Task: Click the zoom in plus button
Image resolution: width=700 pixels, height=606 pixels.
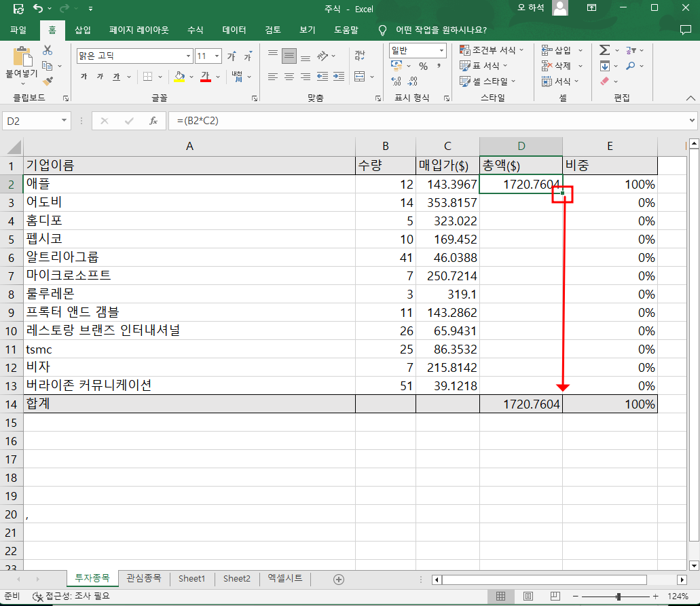Action: [655, 596]
